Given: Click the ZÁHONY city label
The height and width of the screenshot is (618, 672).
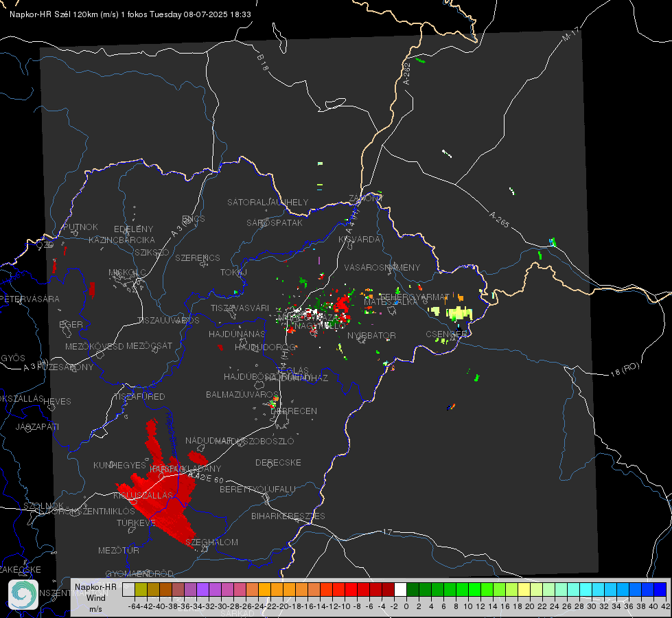Looking at the screenshot, I should click(x=365, y=198).
